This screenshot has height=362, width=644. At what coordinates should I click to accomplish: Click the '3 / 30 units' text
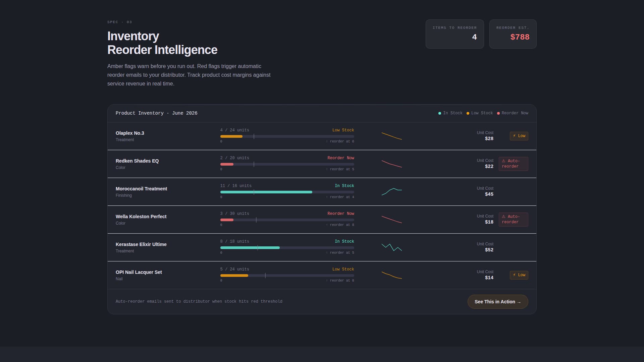235,214
